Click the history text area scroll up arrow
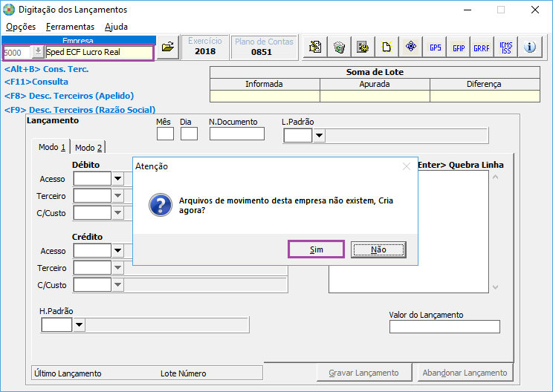This screenshot has width=553, height=392. (496, 177)
